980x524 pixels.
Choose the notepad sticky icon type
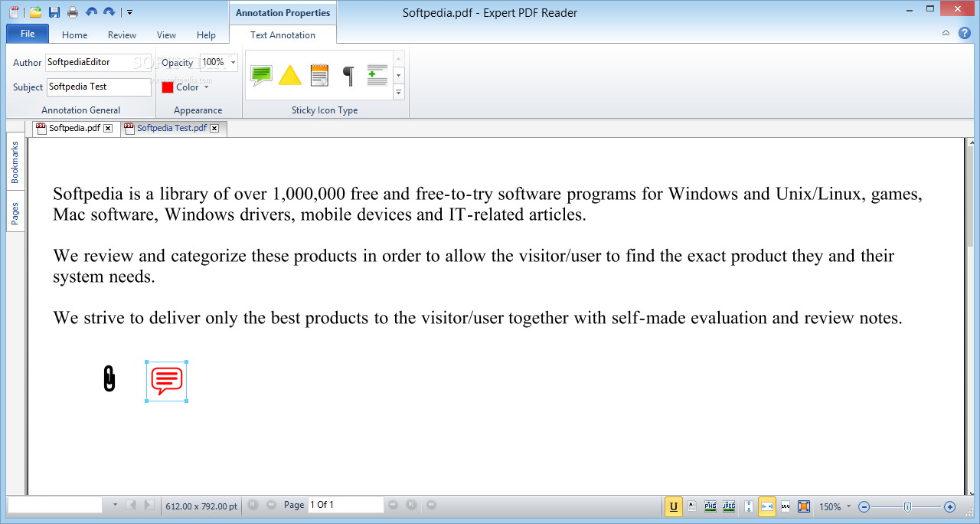319,75
